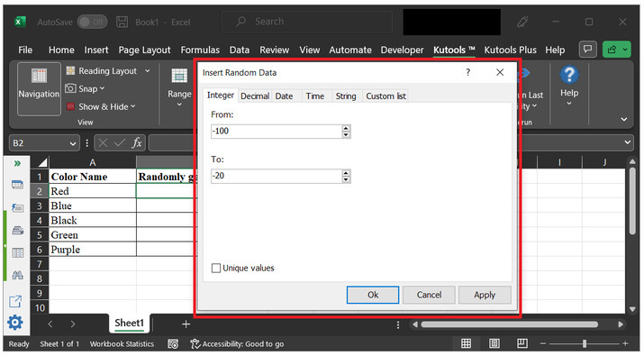Click the To input field
Screen dimensions: 644x356
(x=277, y=176)
